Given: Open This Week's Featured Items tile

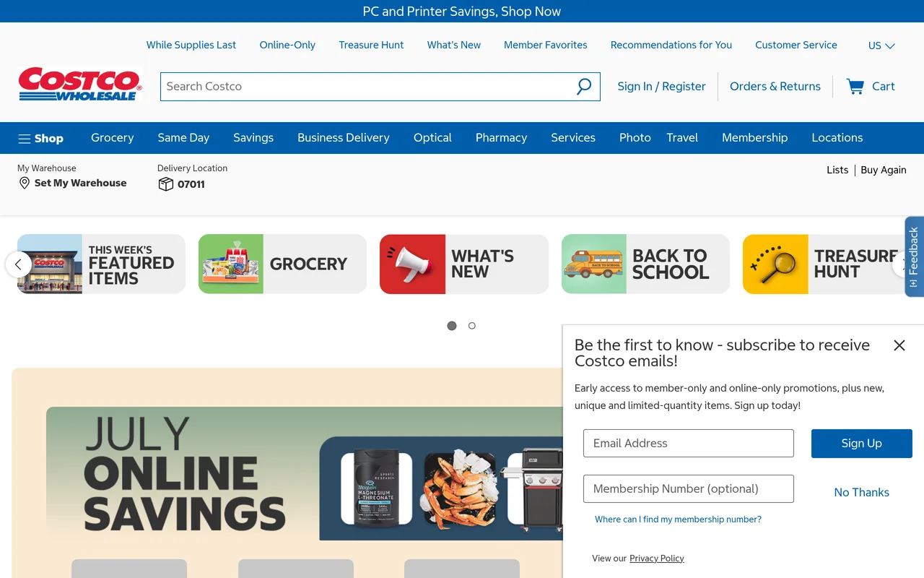Looking at the screenshot, I should (x=101, y=264).
